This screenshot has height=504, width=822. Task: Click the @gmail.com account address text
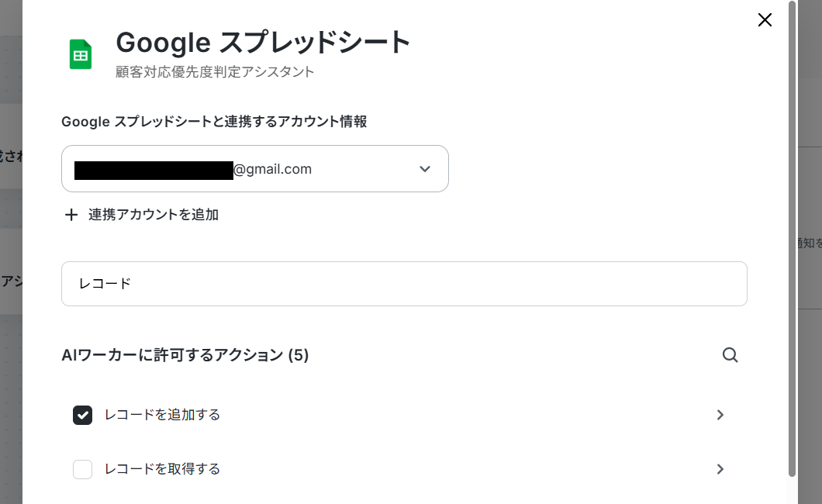coord(273,169)
